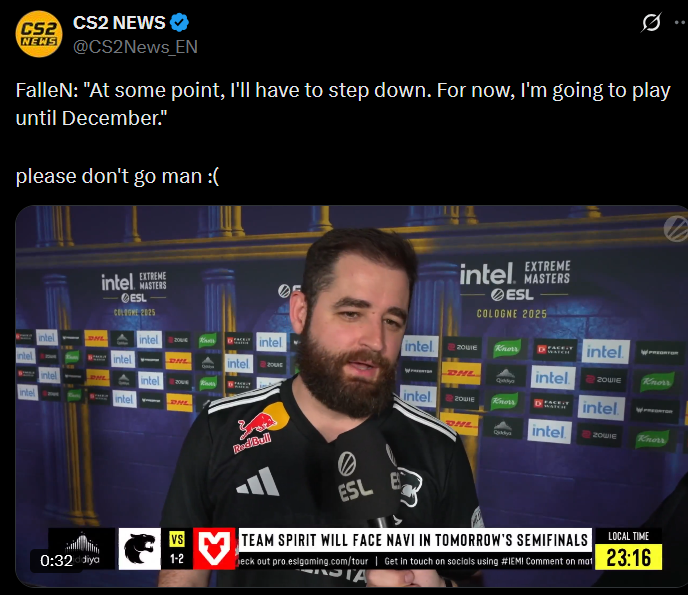The image size is (688, 595).
Task: Click the Adidas logo on the jersey
Action: tap(258, 482)
